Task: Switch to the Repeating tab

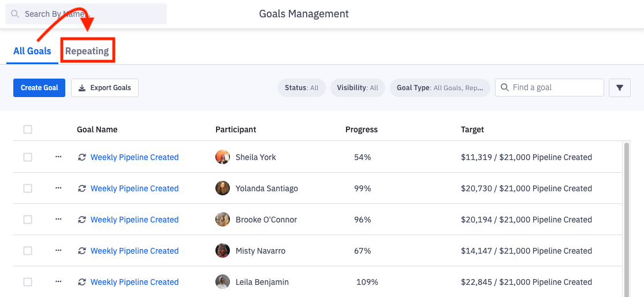Action: coord(87,51)
